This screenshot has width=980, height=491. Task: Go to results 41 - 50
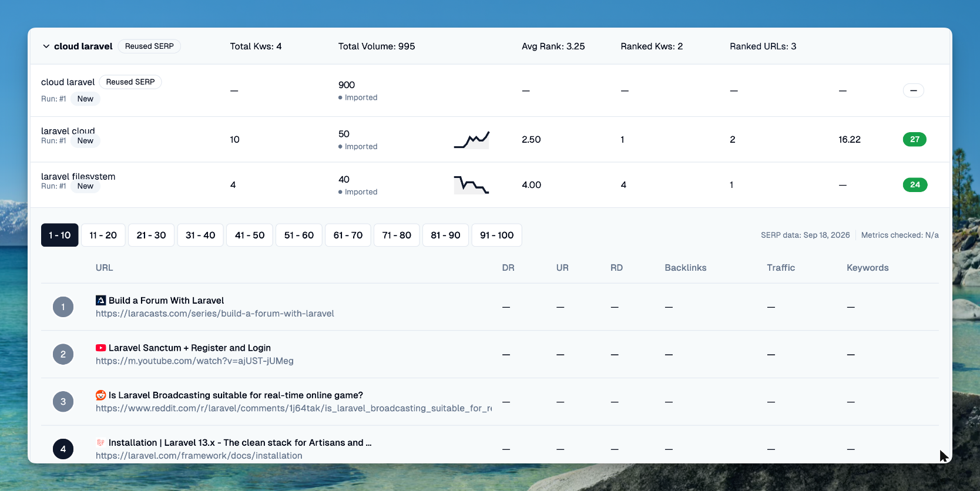coord(250,235)
